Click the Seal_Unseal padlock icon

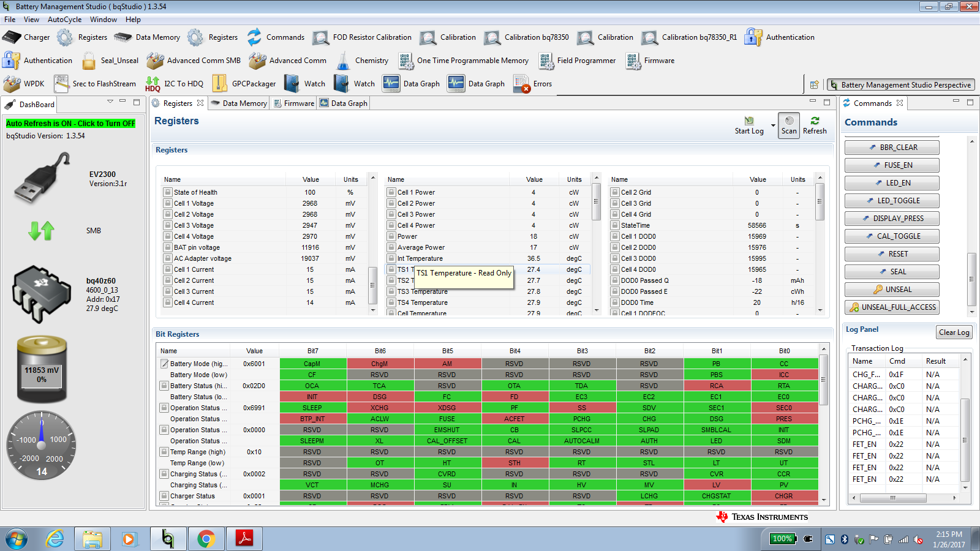[x=89, y=61]
